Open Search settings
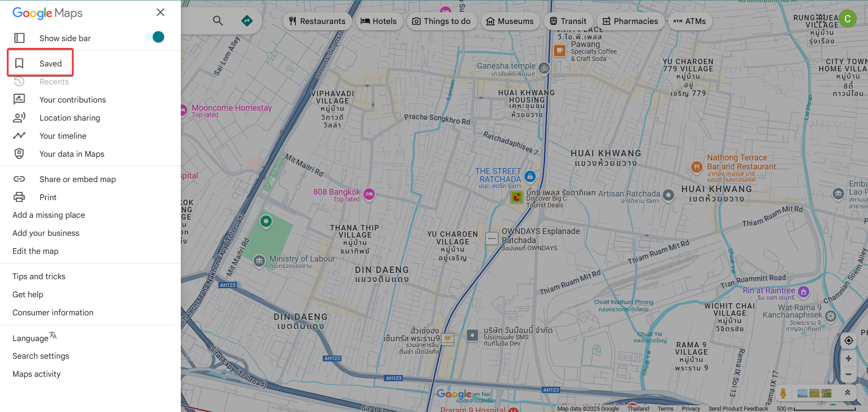Screen dimensions: 868x412 click(41, 356)
